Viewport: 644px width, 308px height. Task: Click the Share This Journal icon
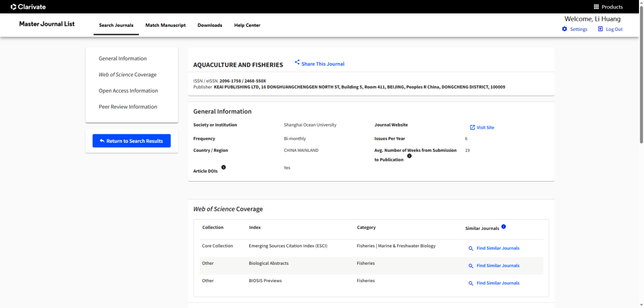tap(297, 63)
